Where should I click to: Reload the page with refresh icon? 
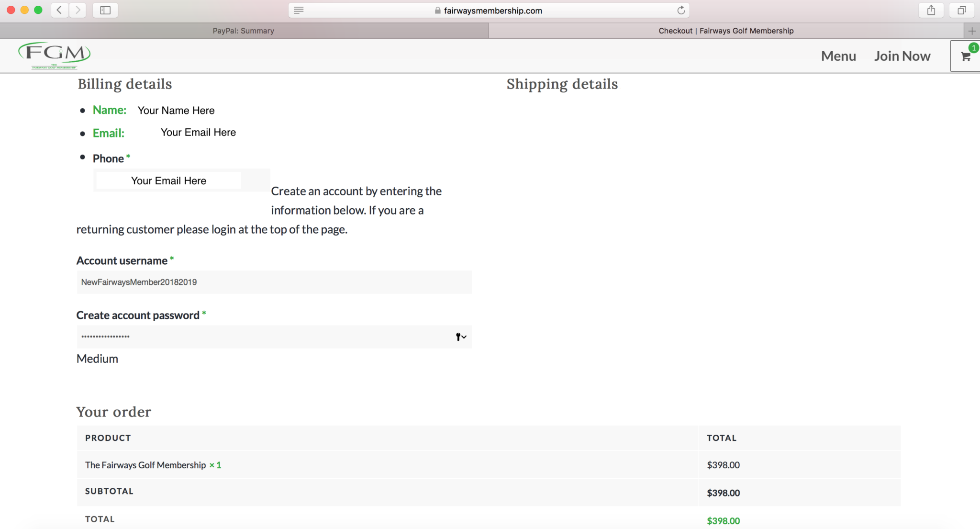point(681,11)
